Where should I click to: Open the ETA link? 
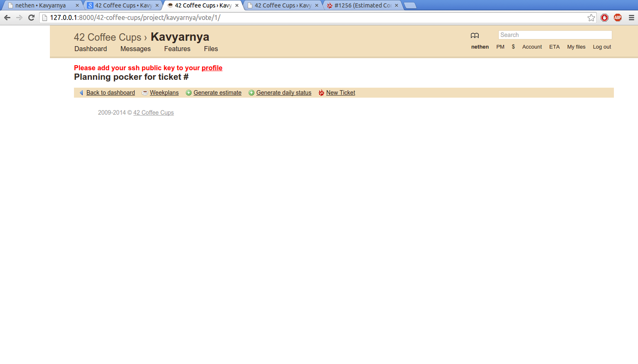[x=554, y=47]
